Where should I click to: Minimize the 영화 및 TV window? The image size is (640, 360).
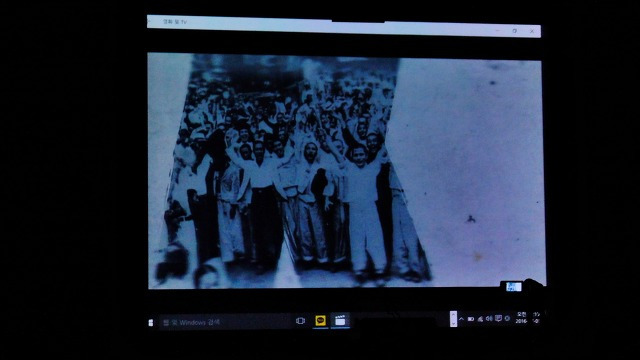click(497, 30)
